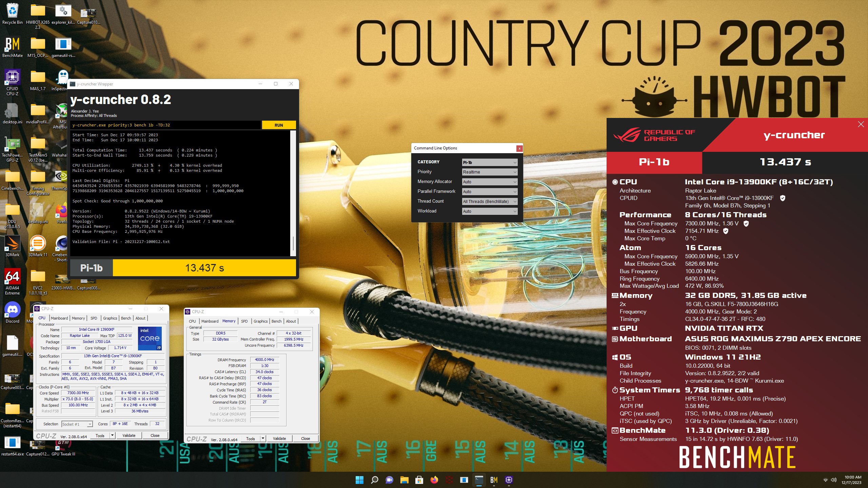868x488 pixels.
Task: Open TestMem5 v0.12 folder icon
Action: 38,149
